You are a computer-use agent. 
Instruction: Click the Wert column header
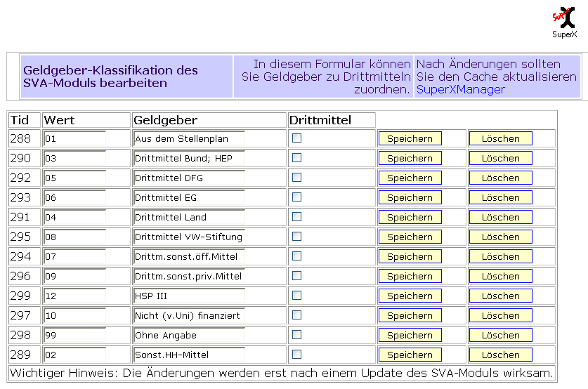59,120
